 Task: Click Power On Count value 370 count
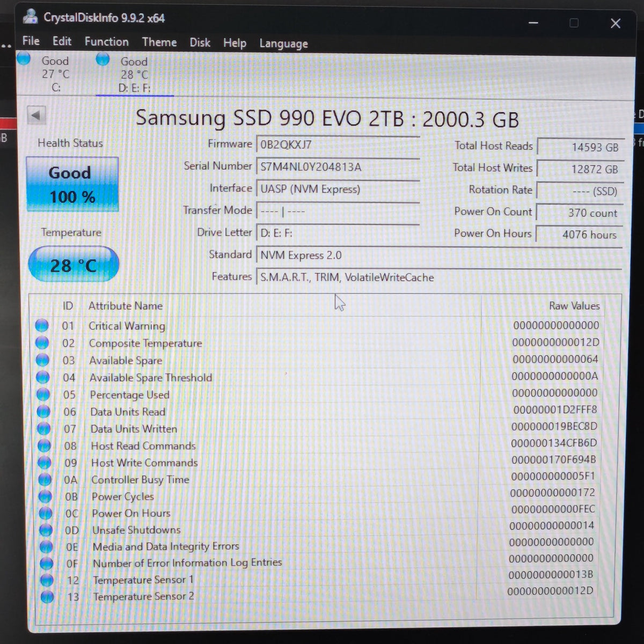pyautogui.click(x=580, y=213)
